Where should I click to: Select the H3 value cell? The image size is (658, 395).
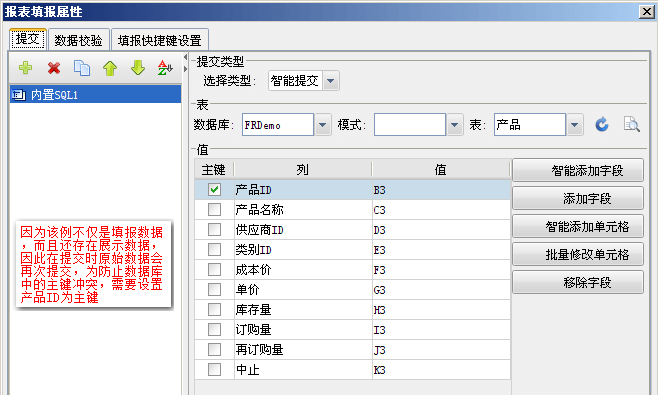point(441,309)
